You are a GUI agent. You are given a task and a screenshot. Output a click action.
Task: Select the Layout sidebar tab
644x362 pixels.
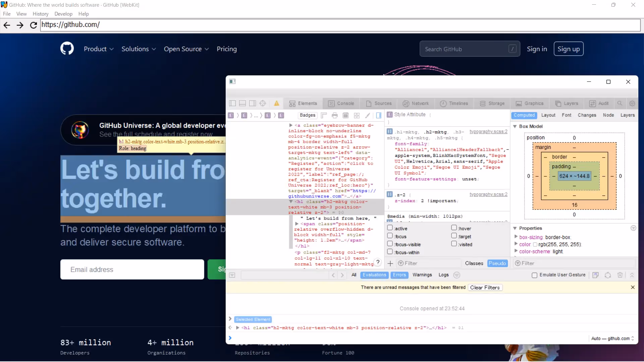coord(548,115)
